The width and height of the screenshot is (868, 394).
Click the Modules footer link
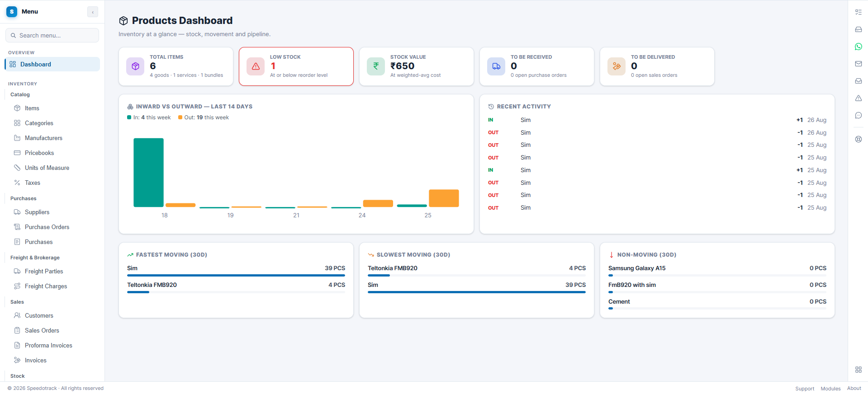(x=830, y=389)
